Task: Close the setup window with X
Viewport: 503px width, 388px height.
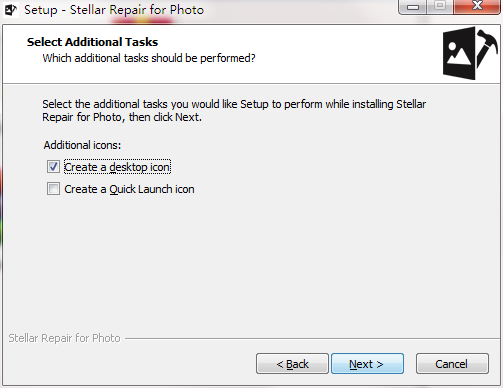Action: pos(477,6)
